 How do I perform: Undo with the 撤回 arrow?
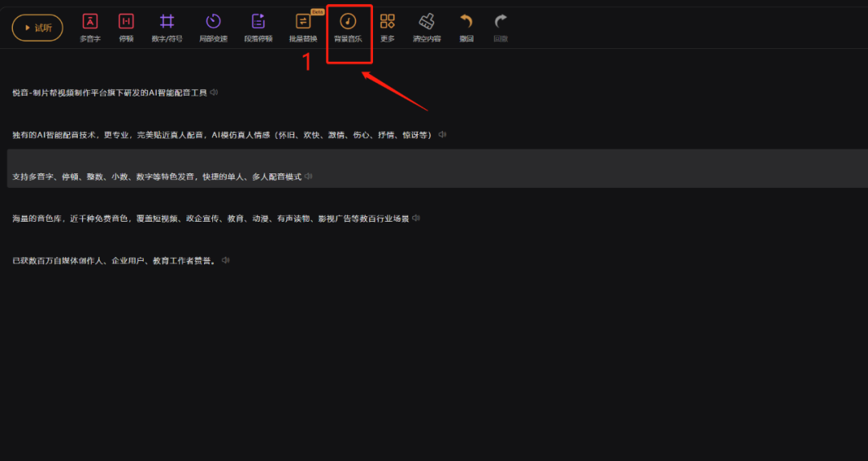[466, 28]
